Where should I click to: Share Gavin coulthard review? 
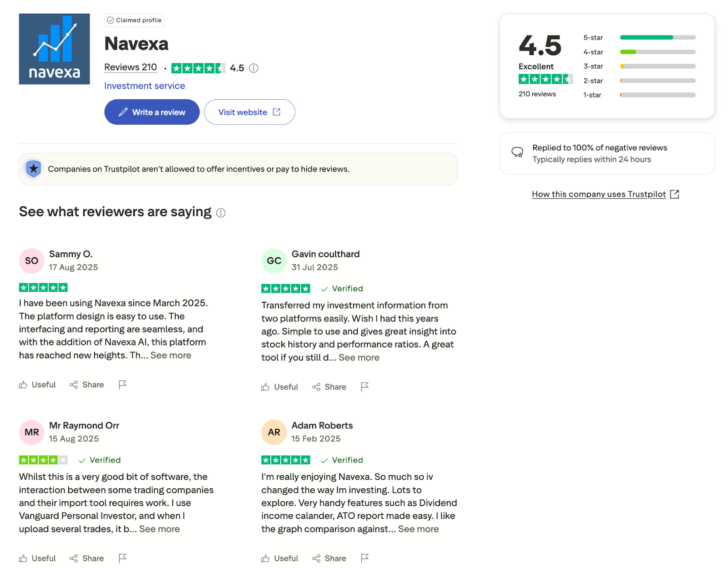pyautogui.click(x=329, y=387)
